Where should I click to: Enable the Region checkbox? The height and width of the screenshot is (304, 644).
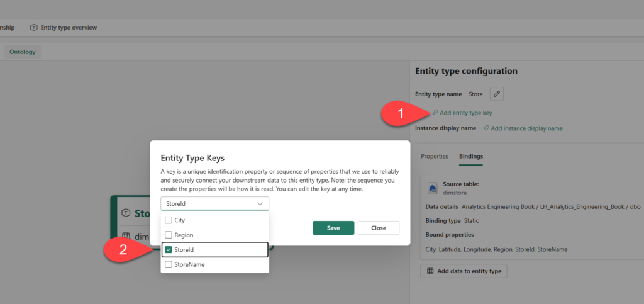click(169, 235)
